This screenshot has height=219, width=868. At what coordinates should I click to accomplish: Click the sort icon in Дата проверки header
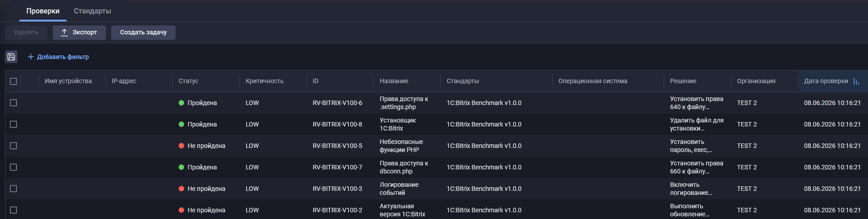click(x=856, y=81)
